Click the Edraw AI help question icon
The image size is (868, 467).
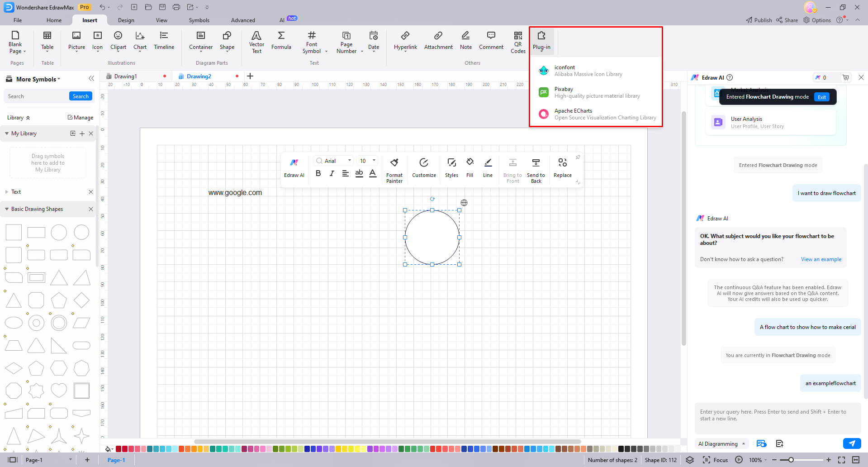pos(730,77)
